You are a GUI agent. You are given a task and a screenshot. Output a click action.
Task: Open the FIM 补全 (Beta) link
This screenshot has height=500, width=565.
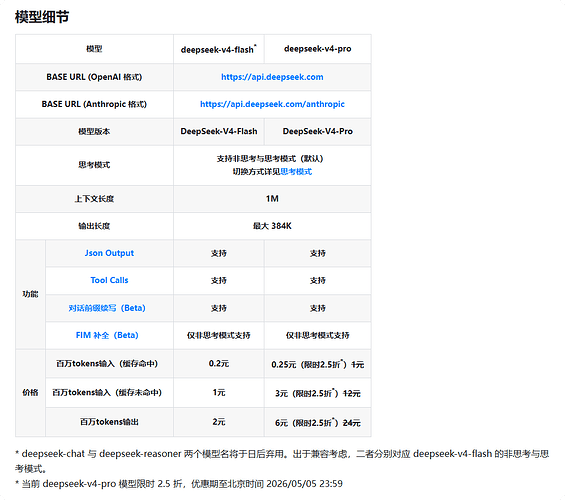coord(107,335)
